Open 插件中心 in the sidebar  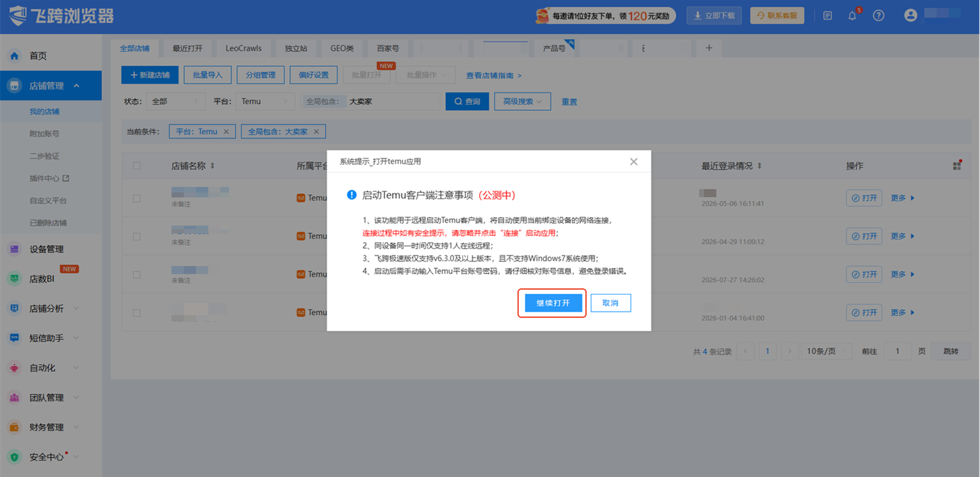point(49,178)
